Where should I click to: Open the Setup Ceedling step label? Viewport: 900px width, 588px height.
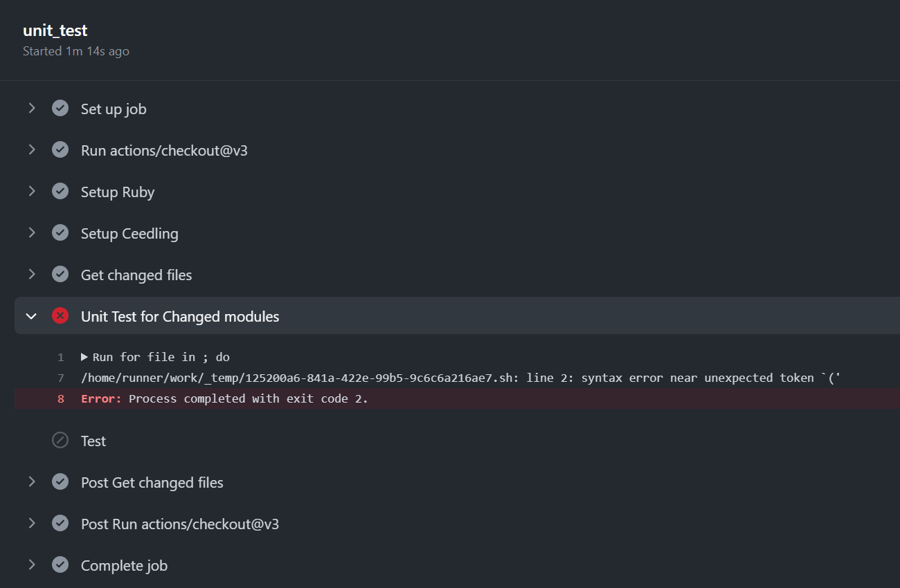tap(129, 234)
